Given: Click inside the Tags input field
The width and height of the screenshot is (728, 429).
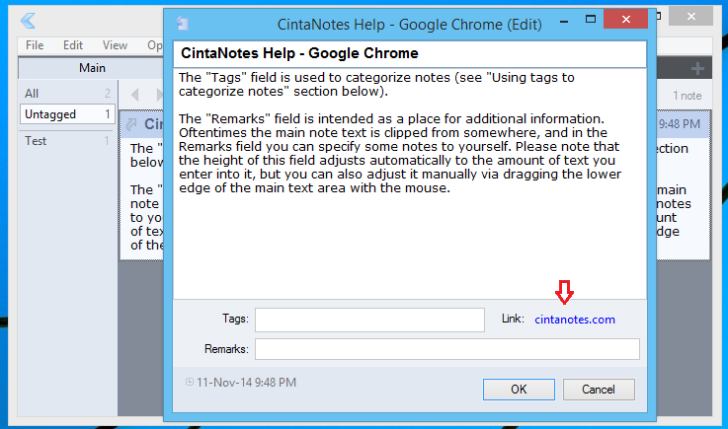Looking at the screenshot, I should pyautogui.click(x=369, y=320).
